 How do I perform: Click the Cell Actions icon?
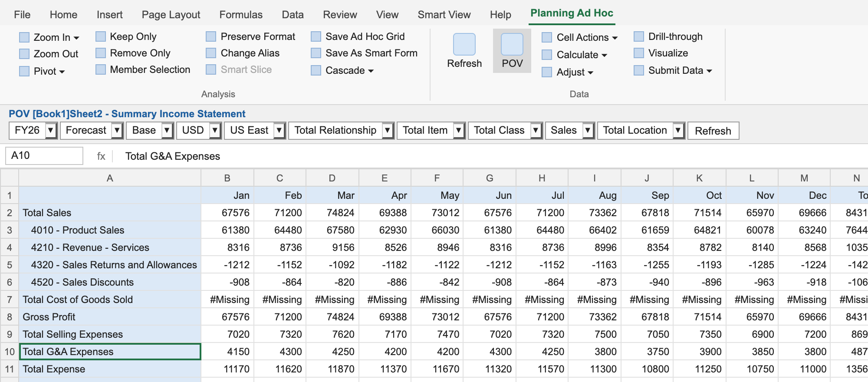tap(547, 37)
